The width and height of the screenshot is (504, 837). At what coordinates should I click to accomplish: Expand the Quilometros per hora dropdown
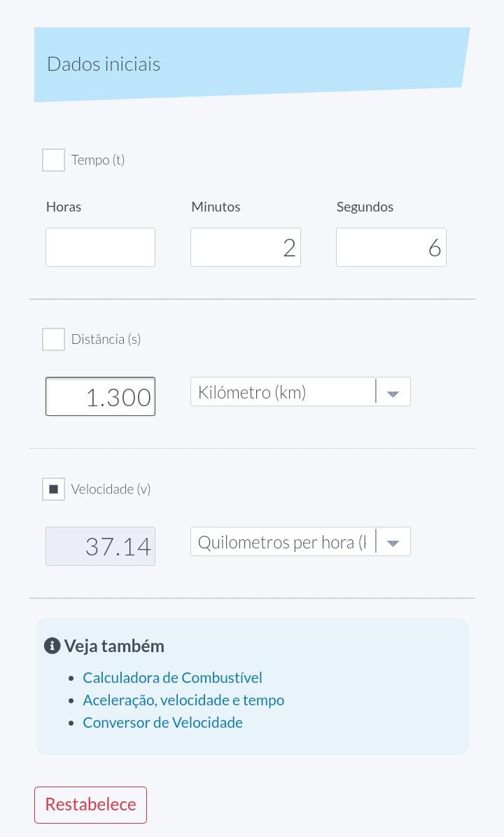tap(300, 542)
